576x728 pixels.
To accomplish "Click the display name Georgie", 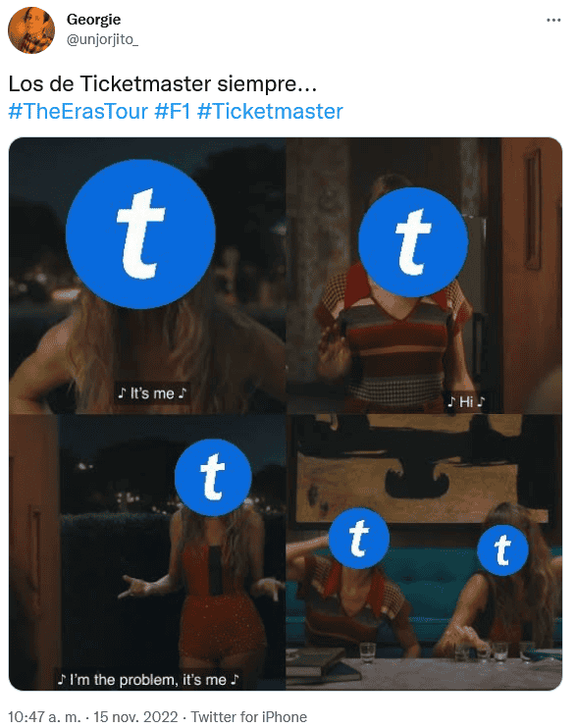I will tap(93, 20).
